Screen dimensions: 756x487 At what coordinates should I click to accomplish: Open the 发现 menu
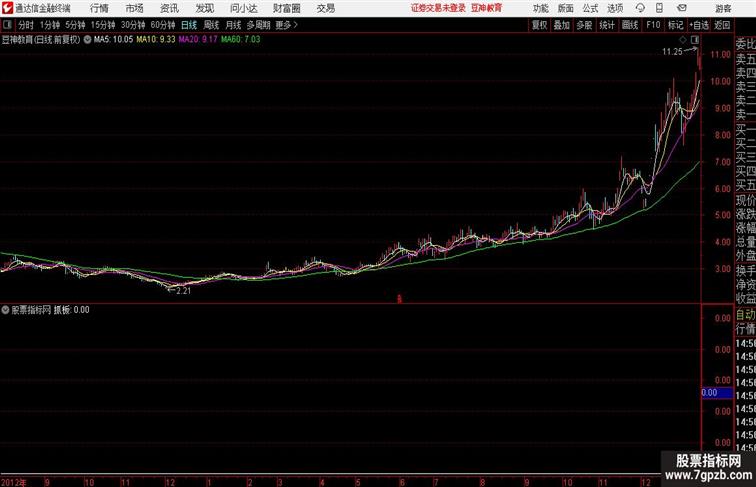[x=204, y=8]
